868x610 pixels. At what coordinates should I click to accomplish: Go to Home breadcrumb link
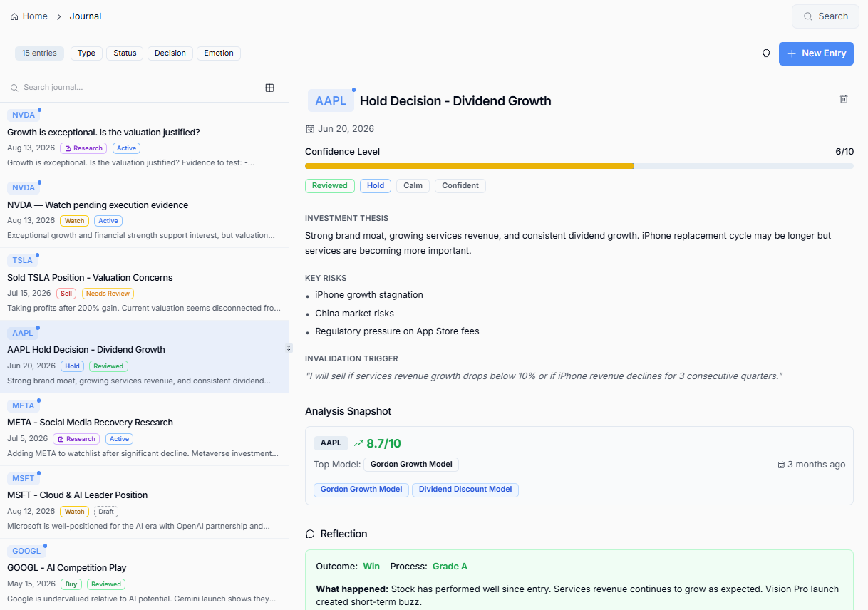point(29,16)
